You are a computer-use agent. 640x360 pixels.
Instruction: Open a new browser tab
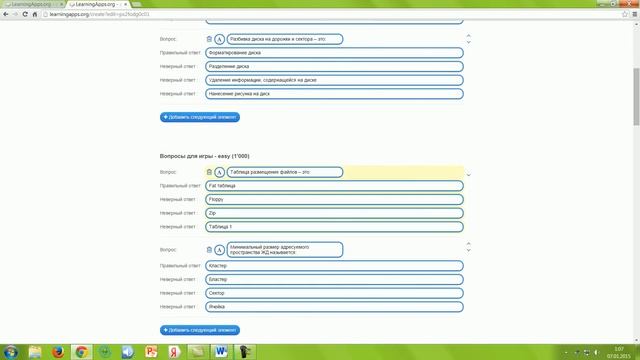click(136, 4)
